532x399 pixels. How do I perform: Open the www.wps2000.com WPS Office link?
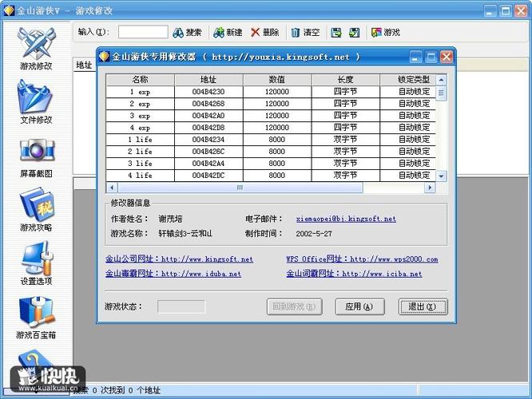[x=394, y=259]
